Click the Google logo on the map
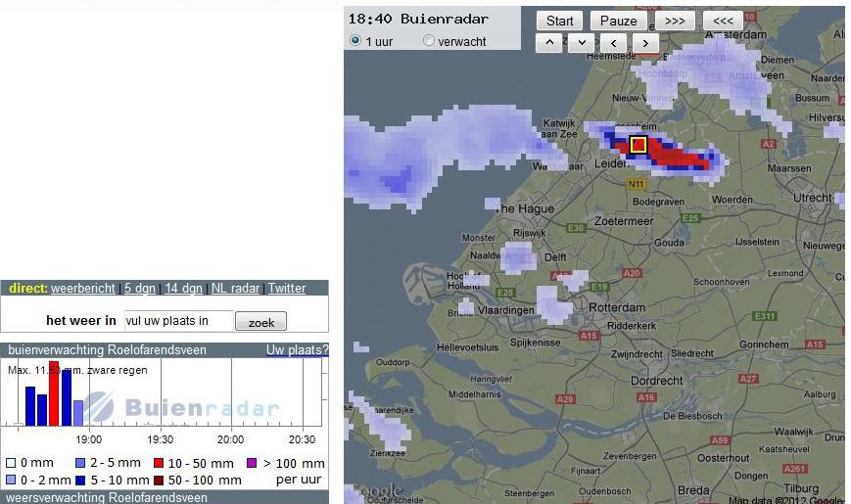851x504 pixels. tap(377, 490)
